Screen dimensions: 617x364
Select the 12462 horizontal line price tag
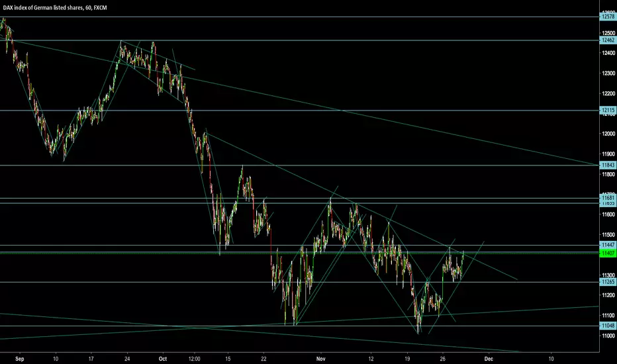[608, 40]
